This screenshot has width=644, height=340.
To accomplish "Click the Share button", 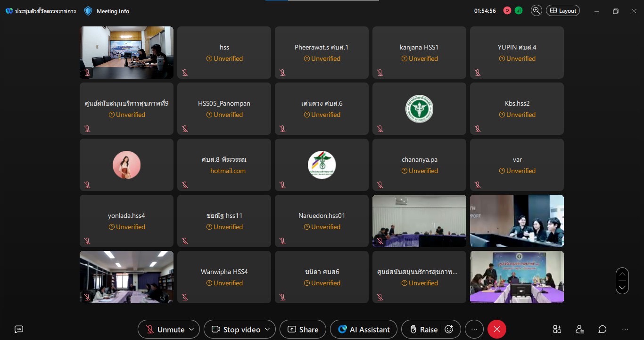I will coord(303,330).
